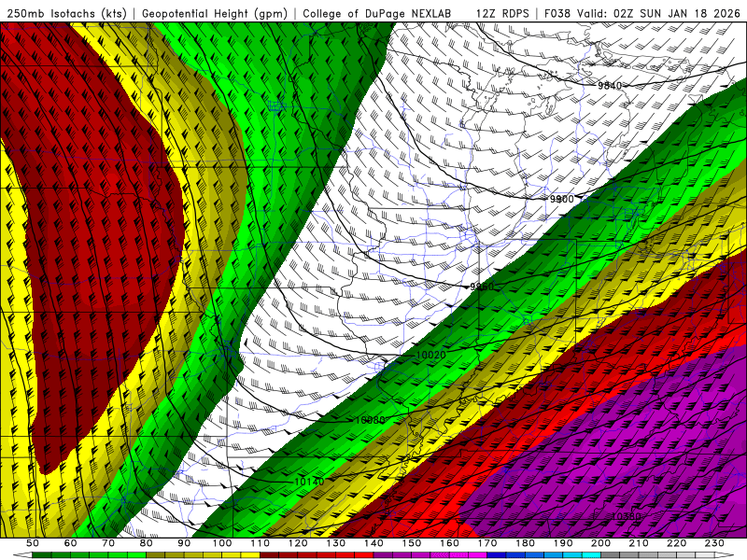Screen dimensions: 747x560
Task: Click the 110 knot legend value
Action: pyautogui.click(x=261, y=543)
